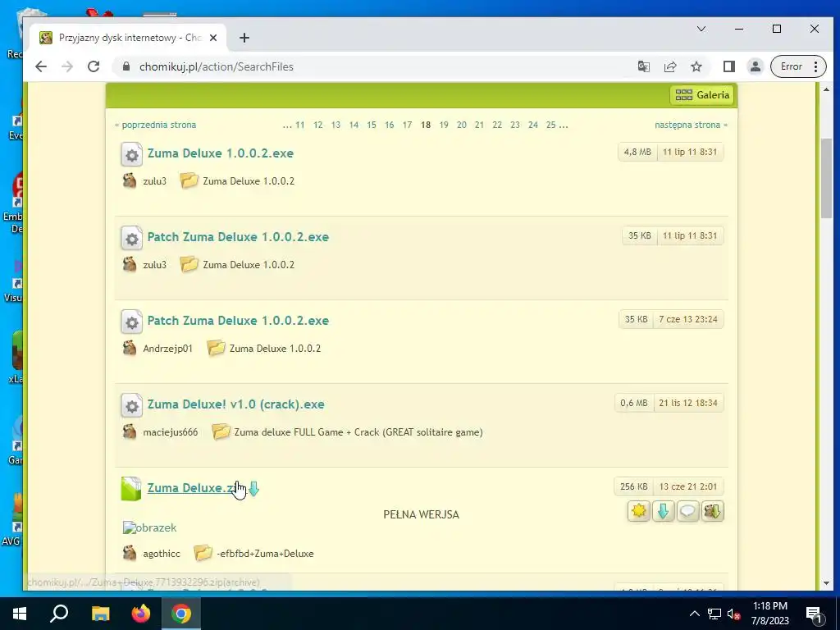This screenshot has width=840, height=630.
Task: Open Windows Start menu
Action: 20,614
